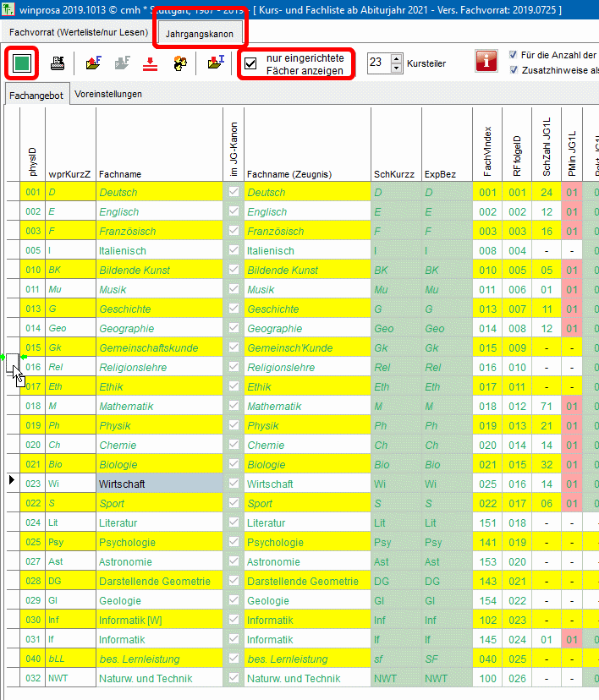Click the printer icon in toolbar

tap(58, 63)
